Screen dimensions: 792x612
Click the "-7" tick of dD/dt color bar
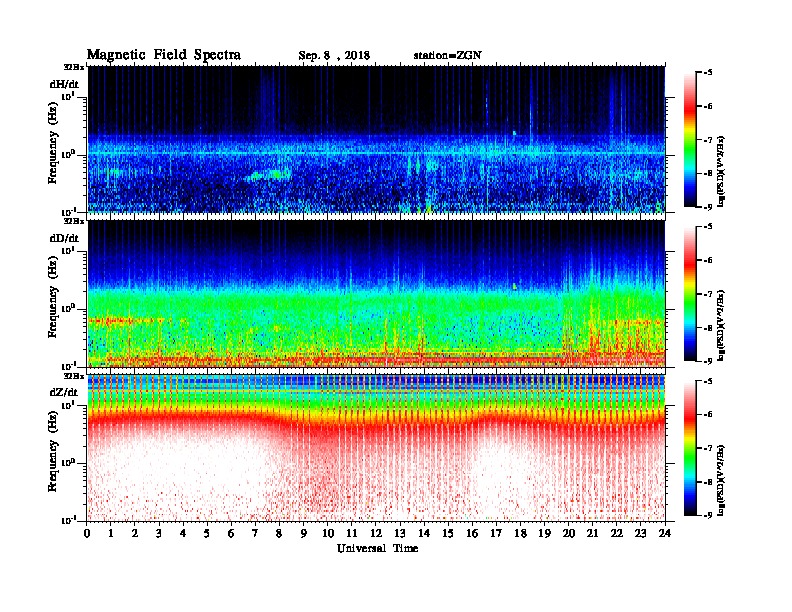[x=708, y=294]
